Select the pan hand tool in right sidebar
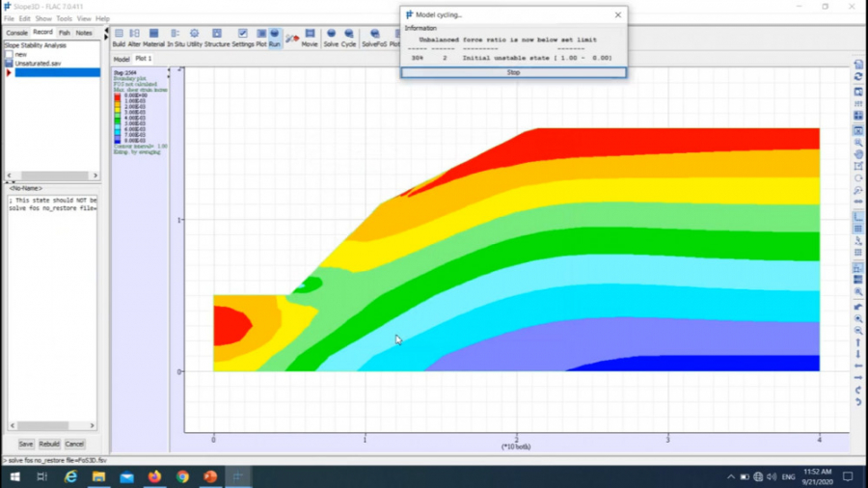Image resolution: width=868 pixels, height=488 pixels. coord(858,154)
